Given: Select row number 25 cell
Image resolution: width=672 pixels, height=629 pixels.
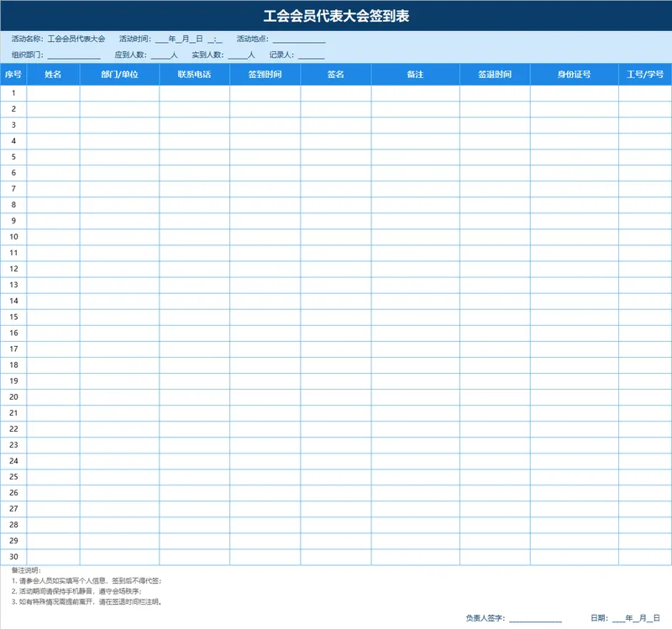Looking at the screenshot, I should (x=13, y=477).
